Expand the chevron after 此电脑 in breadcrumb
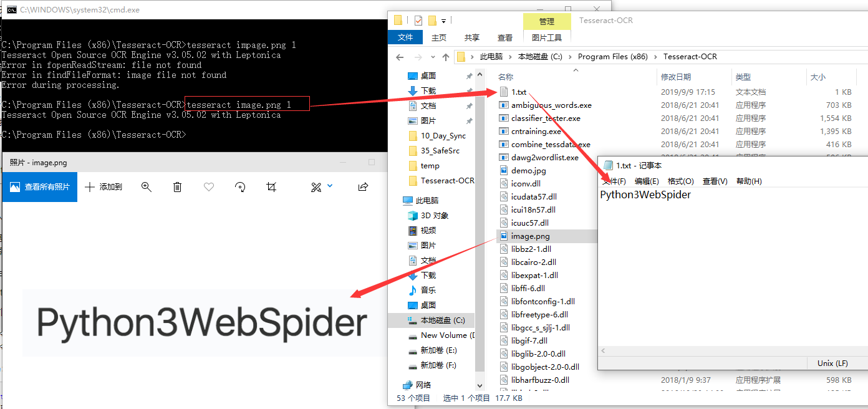This screenshot has width=868, height=409. (x=510, y=57)
